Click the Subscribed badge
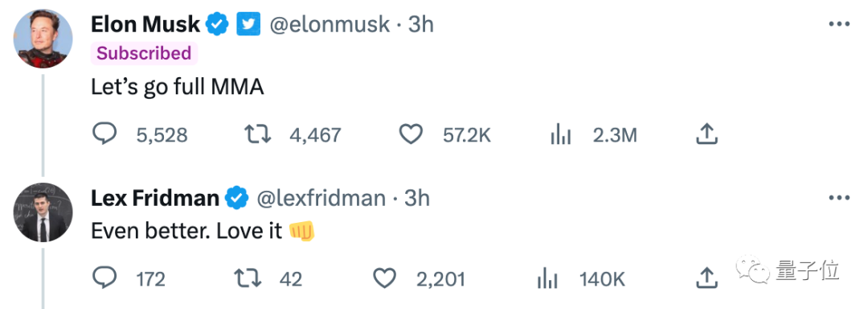This screenshot has width=868, height=309. coord(144,54)
